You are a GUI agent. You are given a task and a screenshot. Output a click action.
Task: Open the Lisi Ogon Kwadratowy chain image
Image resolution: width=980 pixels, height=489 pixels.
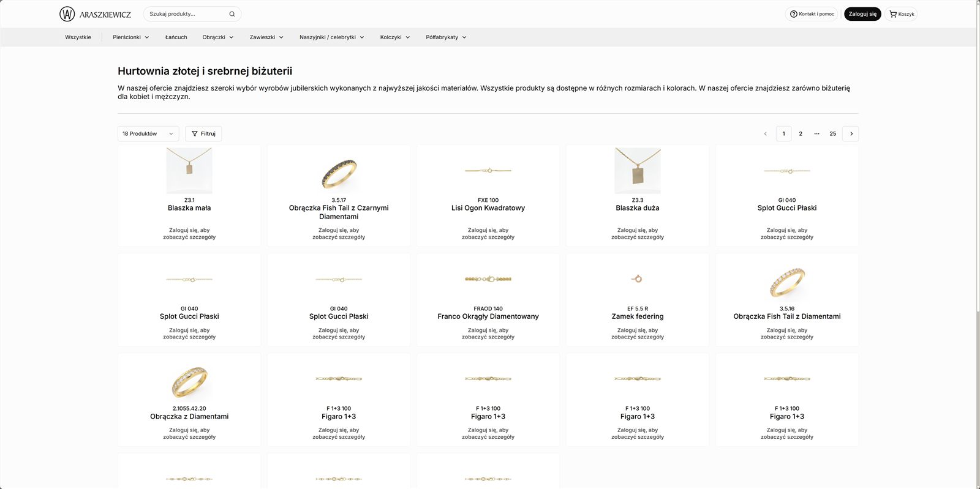tap(488, 171)
